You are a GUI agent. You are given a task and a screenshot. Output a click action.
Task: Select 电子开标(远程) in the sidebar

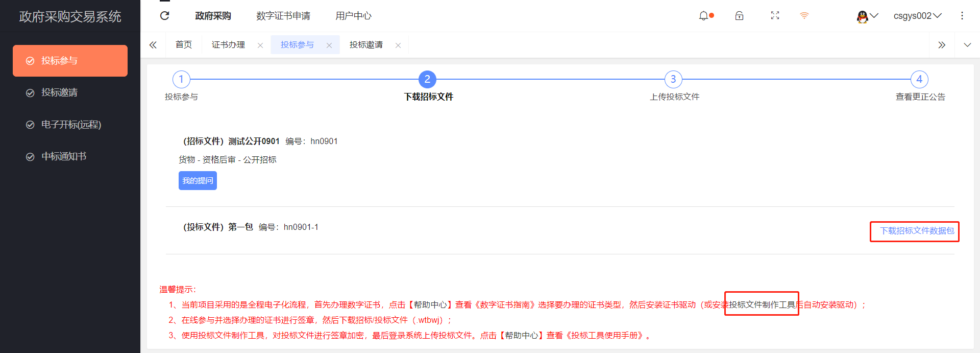(71, 125)
